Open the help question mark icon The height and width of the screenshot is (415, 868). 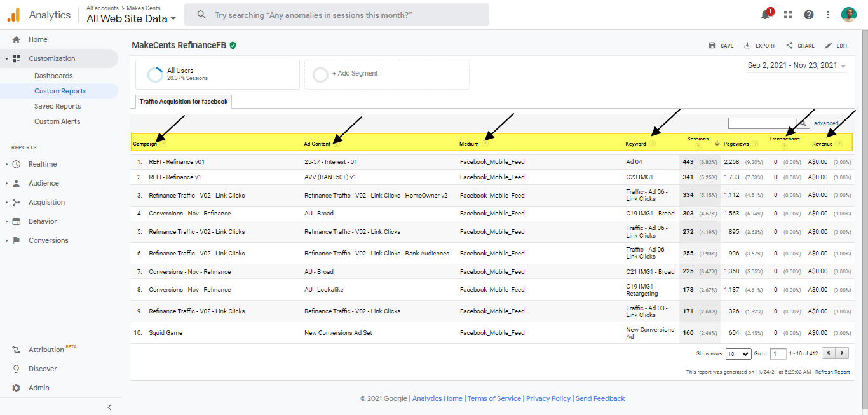(809, 15)
